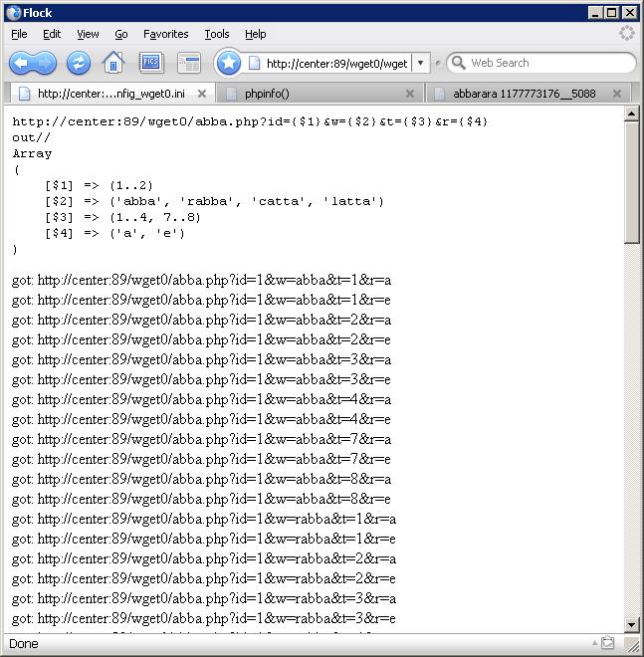Star this page as a favorite
This screenshot has height=657, width=644.
click(229, 63)
